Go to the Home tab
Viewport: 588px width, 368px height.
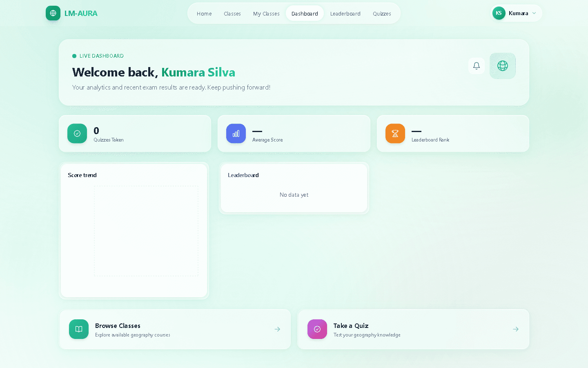pyautogui.click(x=204, y=13)
